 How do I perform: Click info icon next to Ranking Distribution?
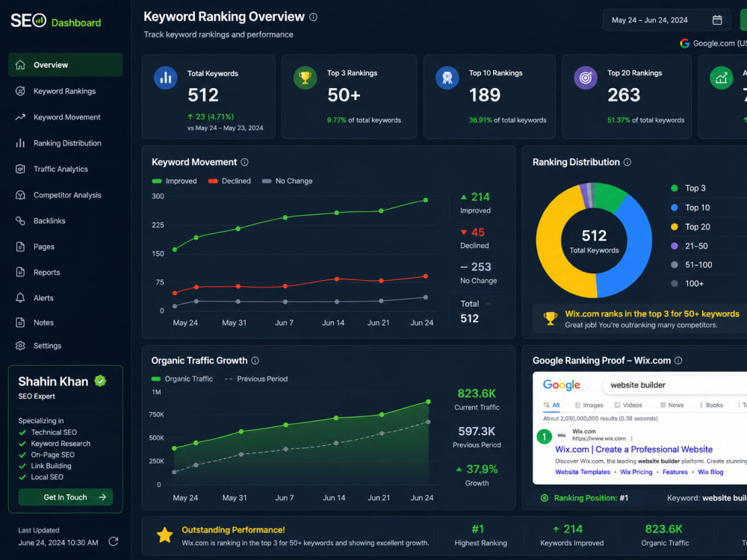coord(627,162)
